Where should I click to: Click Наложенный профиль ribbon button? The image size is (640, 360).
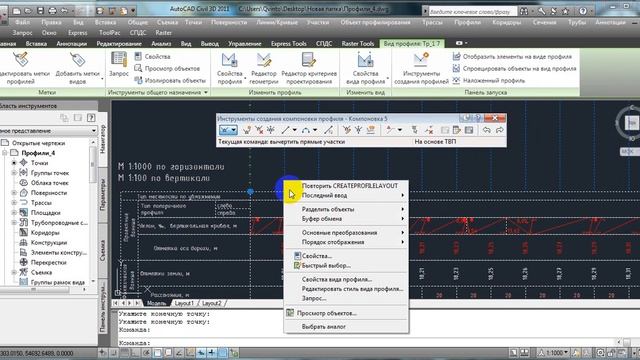click(489, 81)
